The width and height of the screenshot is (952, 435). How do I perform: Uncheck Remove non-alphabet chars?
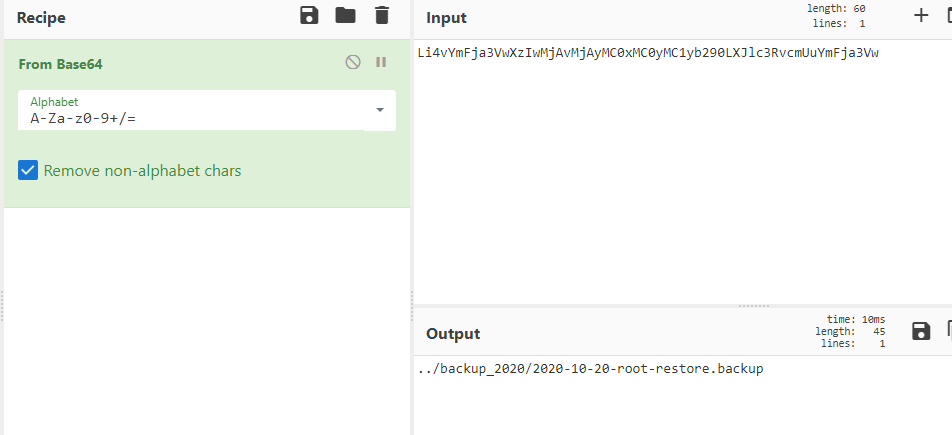28,171
